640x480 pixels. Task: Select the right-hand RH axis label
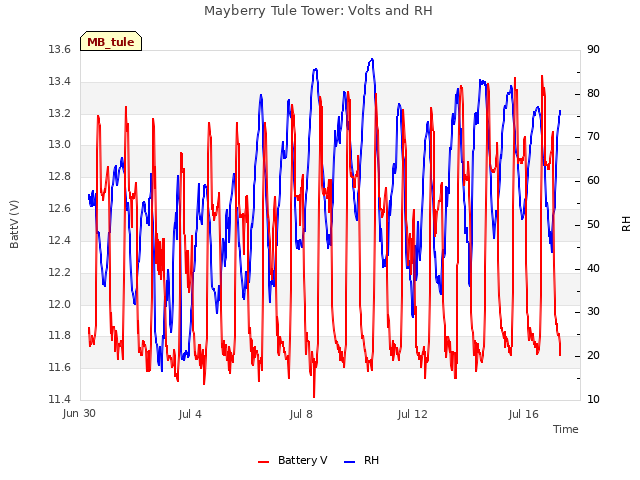click(626, 224)
